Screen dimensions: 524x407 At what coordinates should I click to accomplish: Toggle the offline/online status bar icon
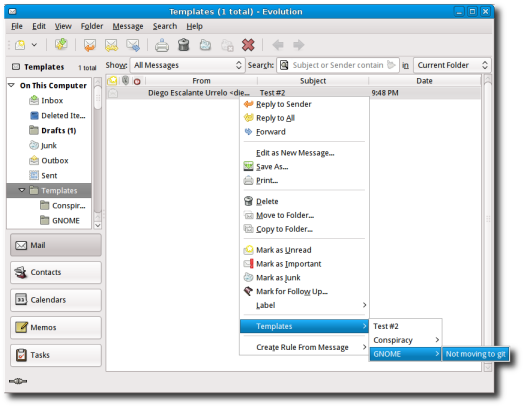[x=18, y=381]
